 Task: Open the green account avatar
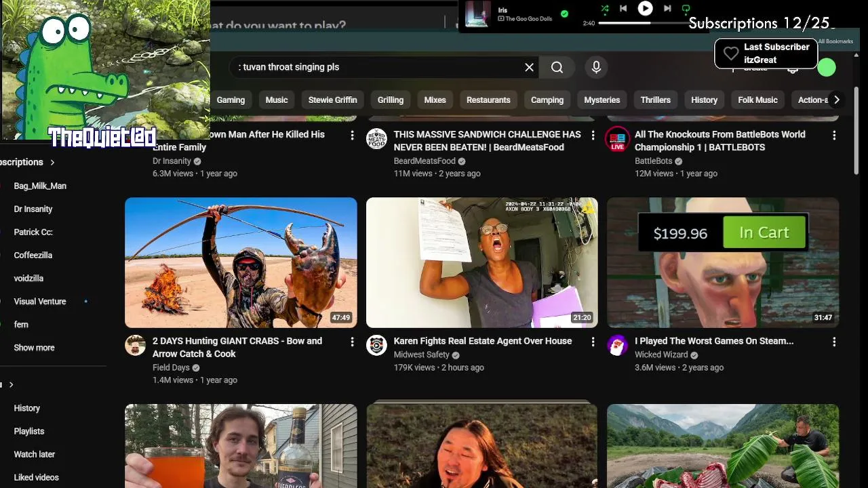pos(826,67)
